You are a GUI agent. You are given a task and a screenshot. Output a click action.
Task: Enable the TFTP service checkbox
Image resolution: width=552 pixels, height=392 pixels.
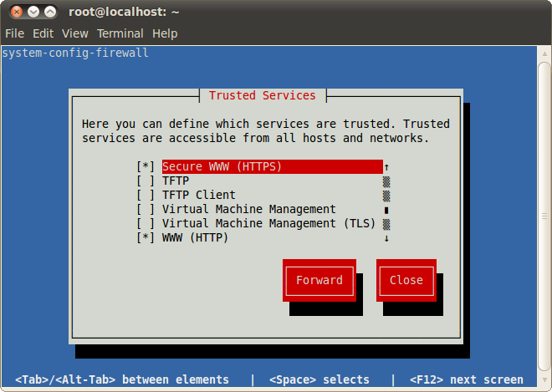tap(146, 181)
